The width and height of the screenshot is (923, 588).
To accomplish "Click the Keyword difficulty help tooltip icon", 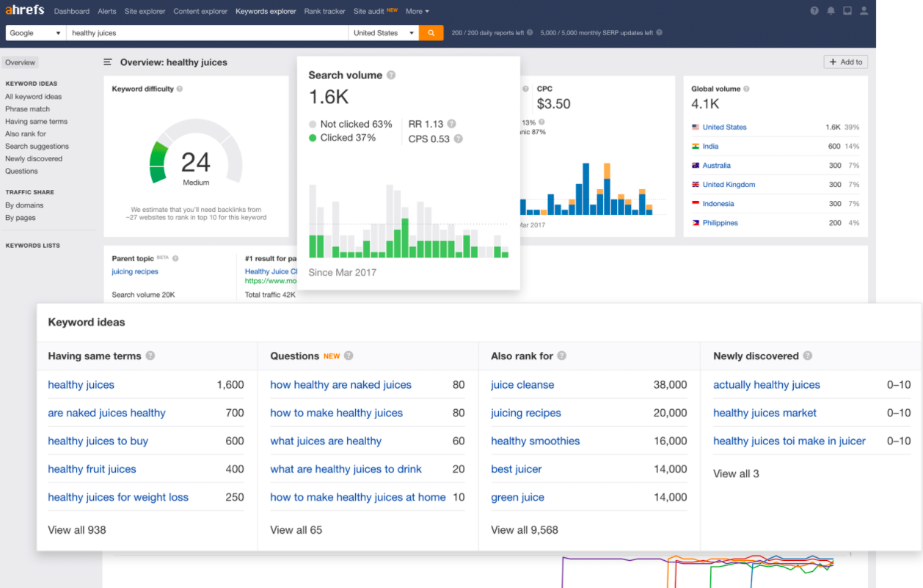I will click(181, 89).
